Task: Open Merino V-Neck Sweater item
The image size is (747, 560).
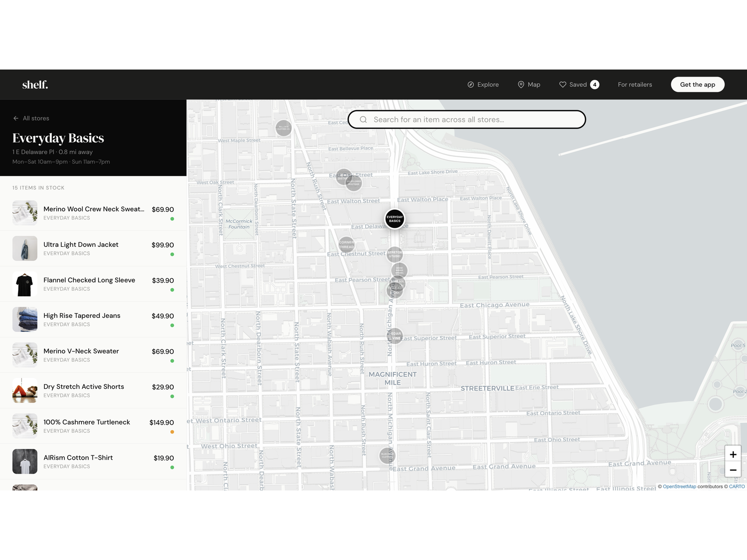Action: 93,355
